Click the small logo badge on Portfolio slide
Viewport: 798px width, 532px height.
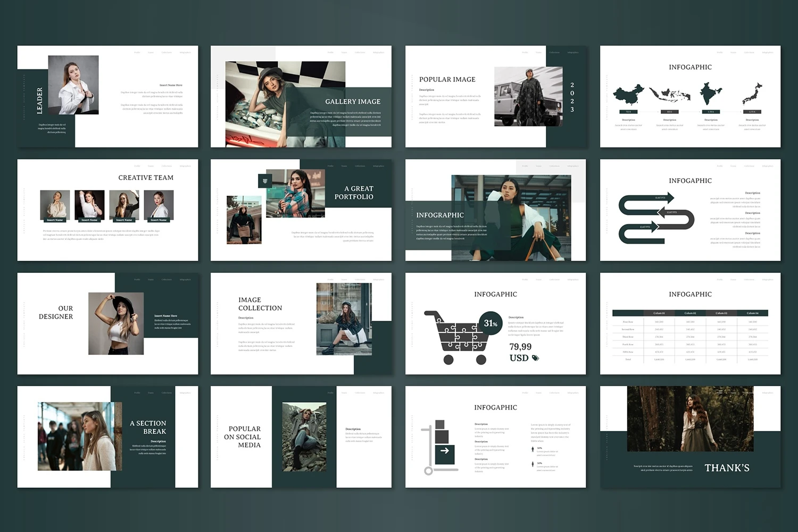(x=265, y=181)
